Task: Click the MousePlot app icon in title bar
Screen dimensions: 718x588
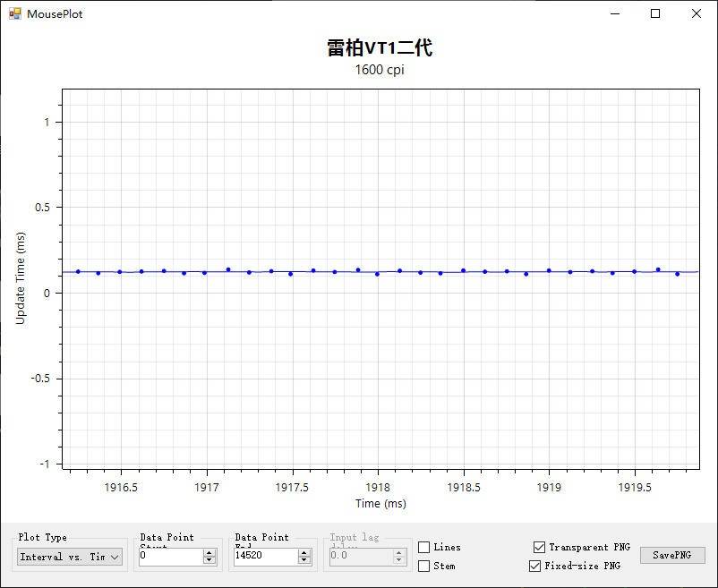Action: coord(14,13)
